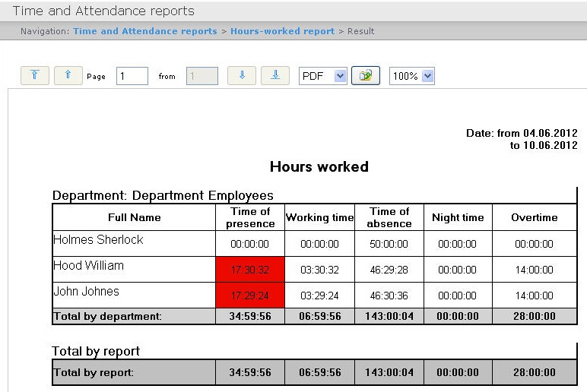Screen dimensions: 587x392
Task: Jump to the last report page
Action: pos(275,76)
